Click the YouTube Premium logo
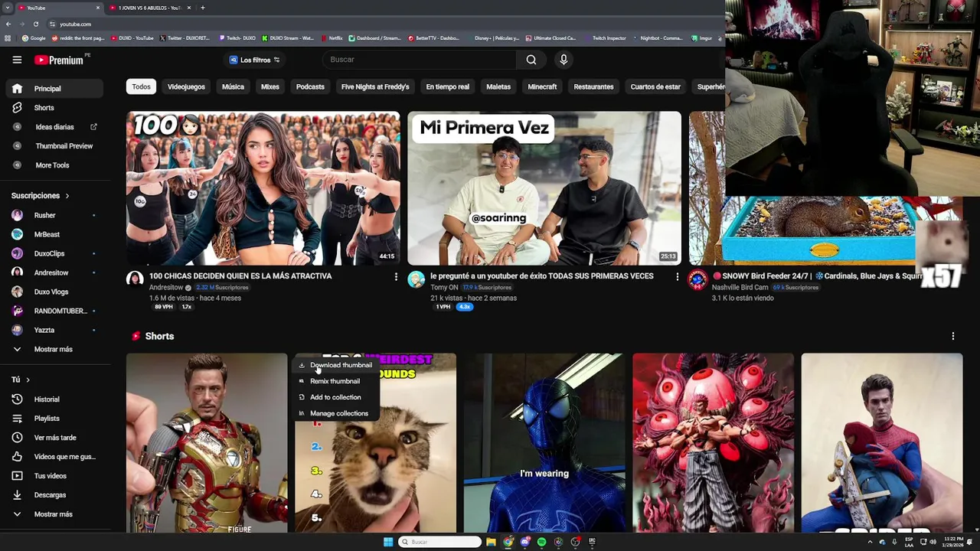 (58, 60)
